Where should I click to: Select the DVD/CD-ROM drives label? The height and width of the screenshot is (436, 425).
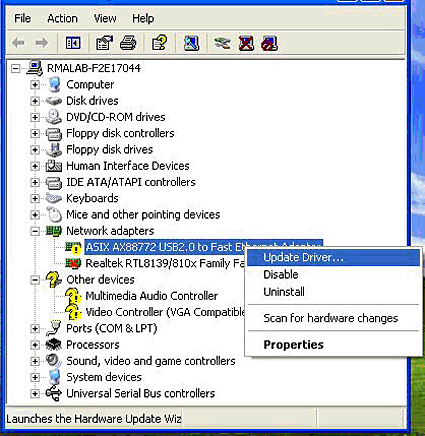click(x=116, y=117)
